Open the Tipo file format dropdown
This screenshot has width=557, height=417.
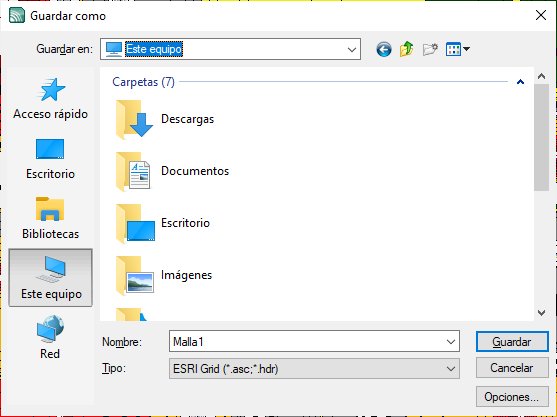pos(314,369)
